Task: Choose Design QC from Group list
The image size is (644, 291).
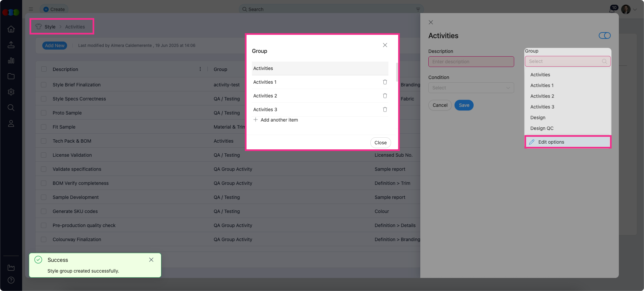Action: pos(542,128)
